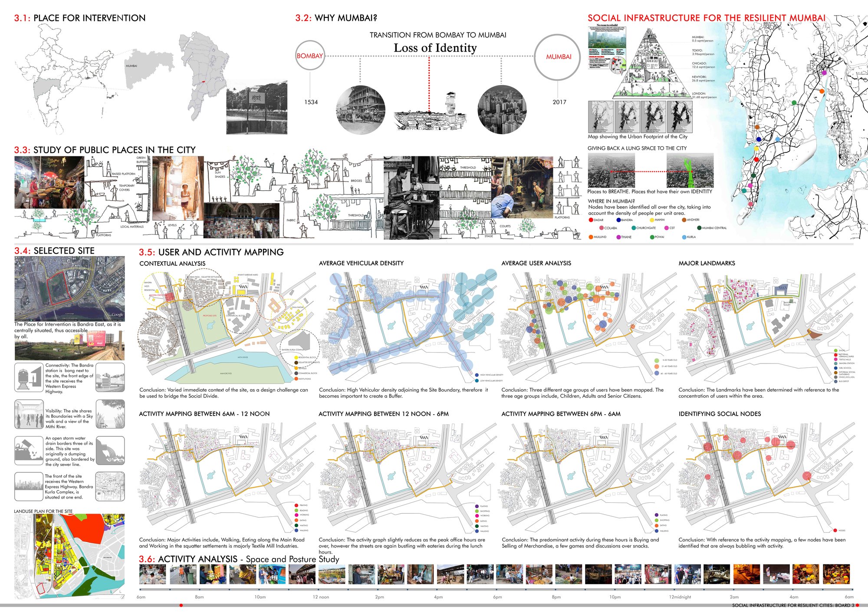Click the magenta CST legend dot
This screenshot has height=614, width=868.
point(667,228)
